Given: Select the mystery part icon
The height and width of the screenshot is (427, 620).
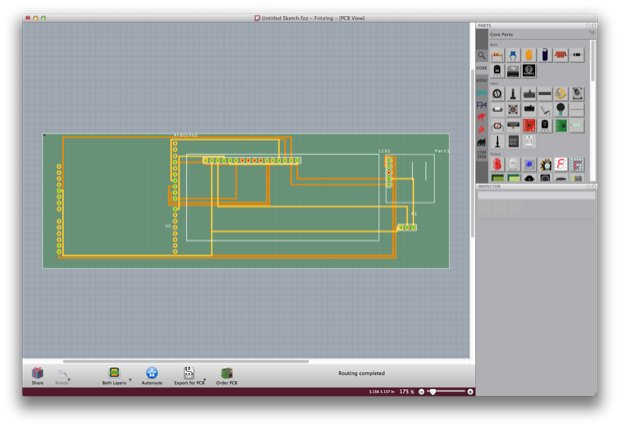Looking at the screenshot, I should point(529,71).
